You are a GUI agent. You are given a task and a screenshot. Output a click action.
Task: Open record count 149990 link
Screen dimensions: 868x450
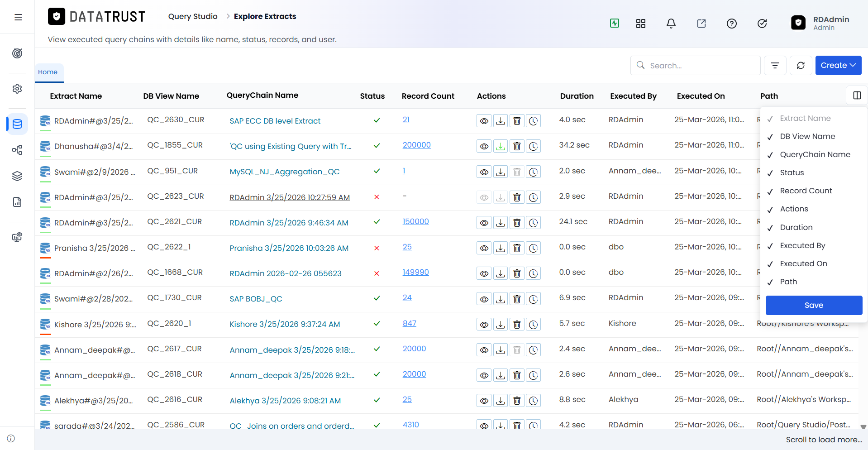click(415, 272)
